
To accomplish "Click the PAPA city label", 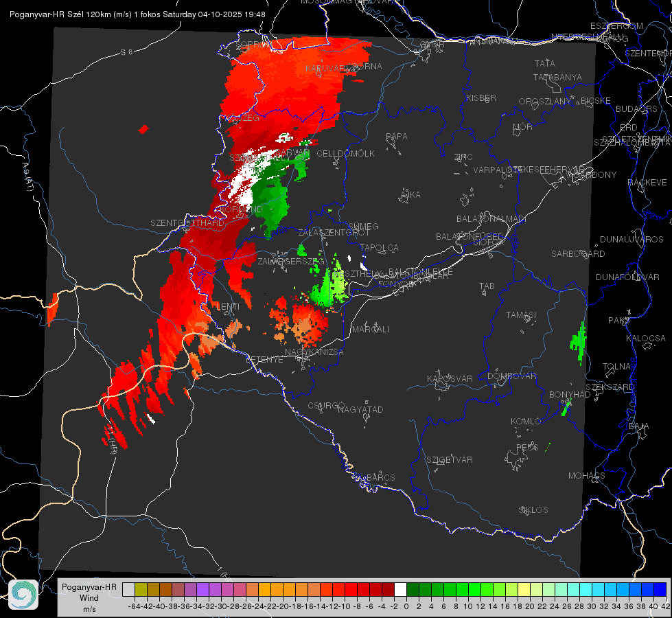I will [397, 137].
